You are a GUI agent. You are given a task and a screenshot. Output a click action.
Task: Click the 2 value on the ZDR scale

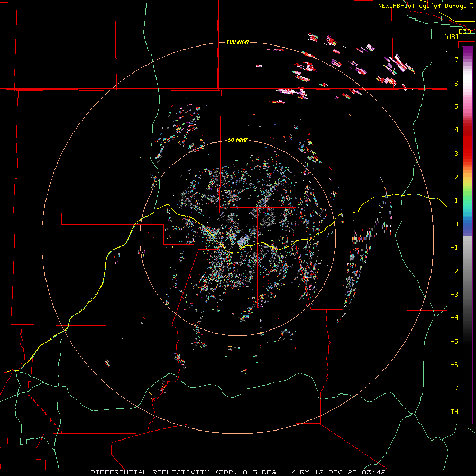click(x=456, y=177)
